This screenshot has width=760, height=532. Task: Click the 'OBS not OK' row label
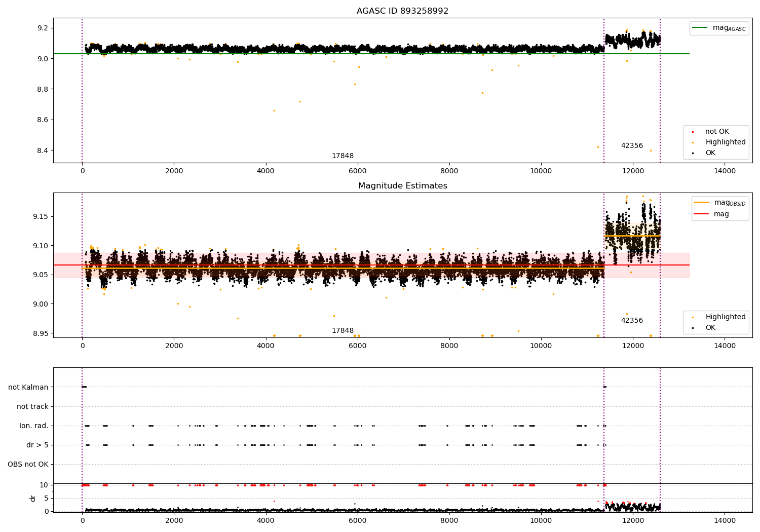[28, 464]
